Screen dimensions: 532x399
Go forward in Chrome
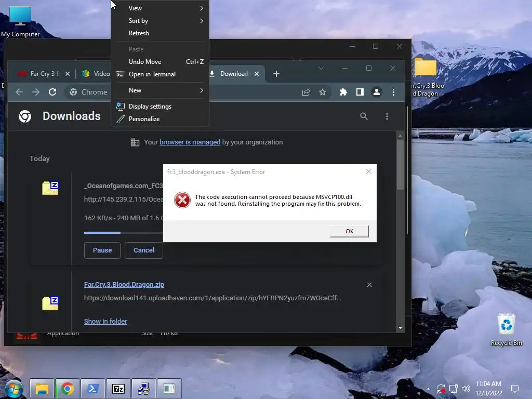coord(36,92)
